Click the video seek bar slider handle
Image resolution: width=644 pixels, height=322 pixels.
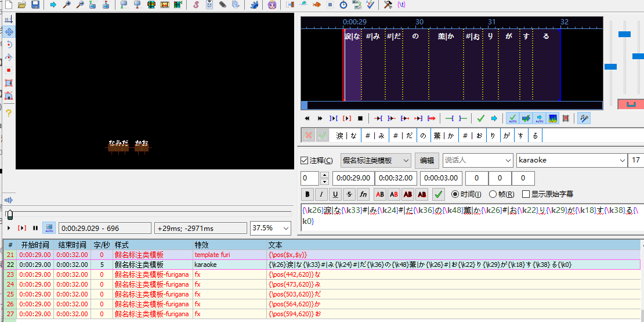[x=9, y=215]
